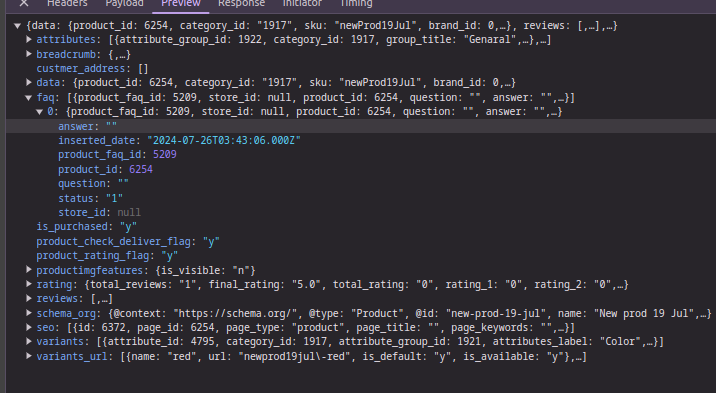Expand the nested data object

[29, 83]
